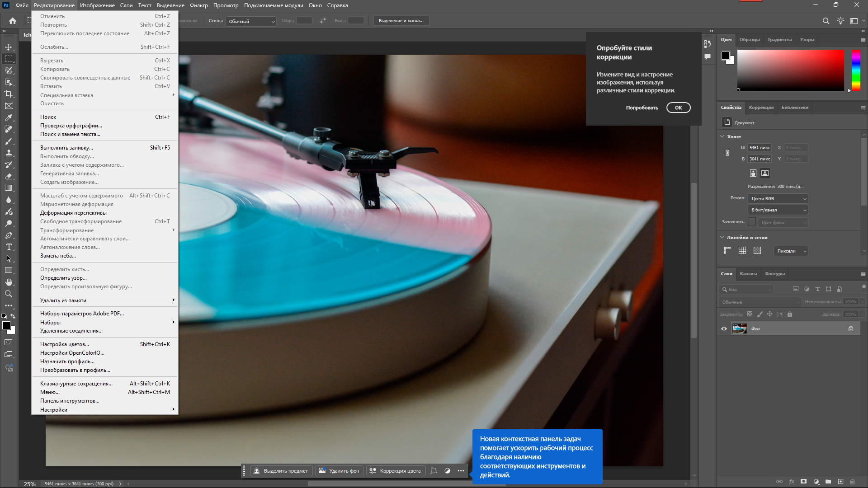Switch to the Каналы tab
The image size is (868, 488).
tap(748, 274)
